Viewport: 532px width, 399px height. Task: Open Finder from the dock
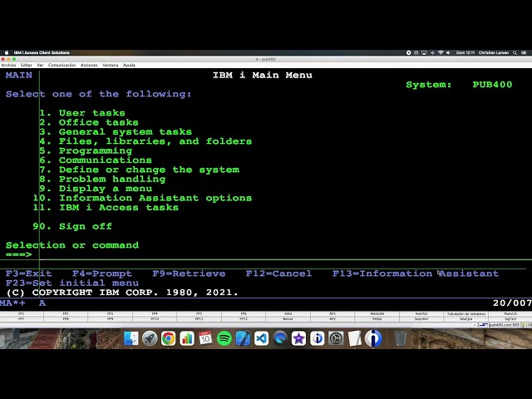(131, 338)
